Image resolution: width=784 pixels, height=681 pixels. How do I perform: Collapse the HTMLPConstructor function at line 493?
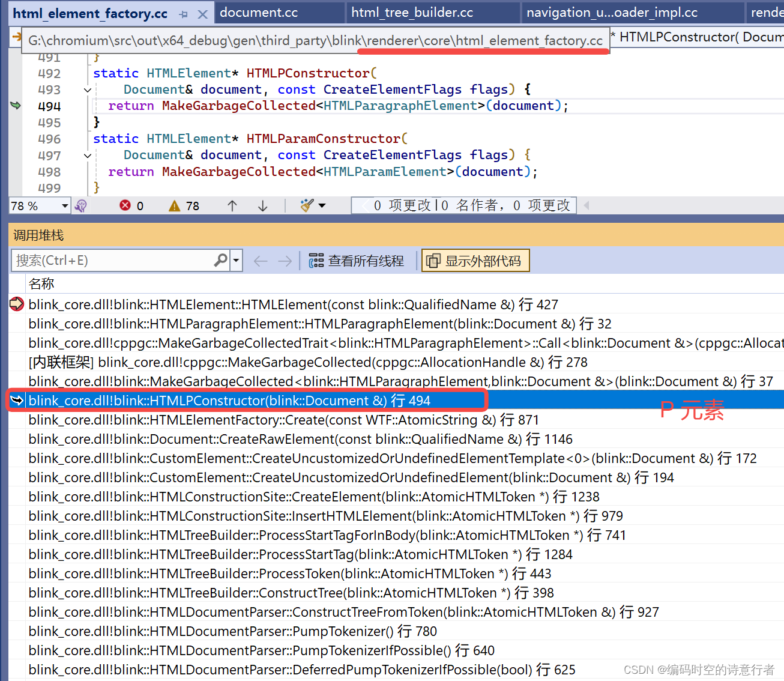click(x=88, y=90)
